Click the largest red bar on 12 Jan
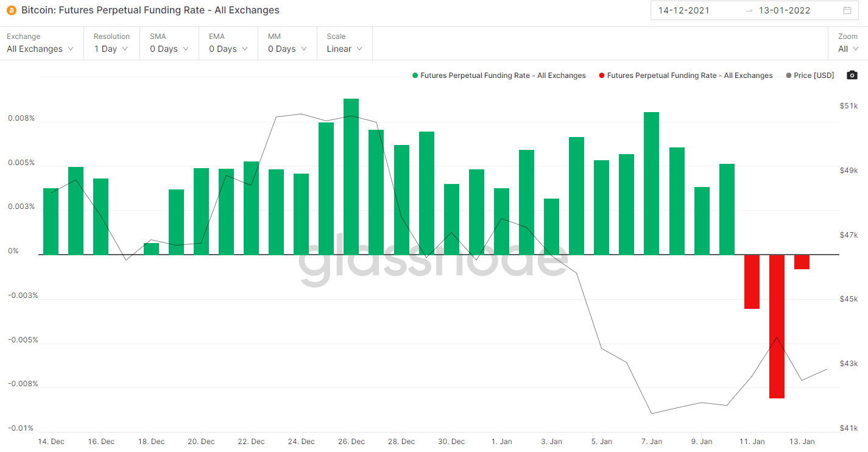The width and height of the screenshot is (868, 452). 777,327
